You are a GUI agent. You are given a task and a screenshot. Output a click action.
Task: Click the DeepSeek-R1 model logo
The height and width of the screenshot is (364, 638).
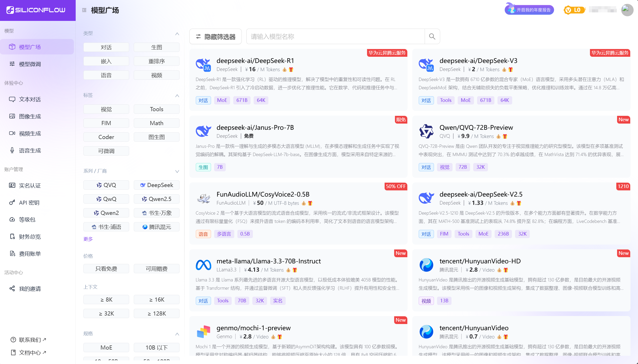click(203, 64)
